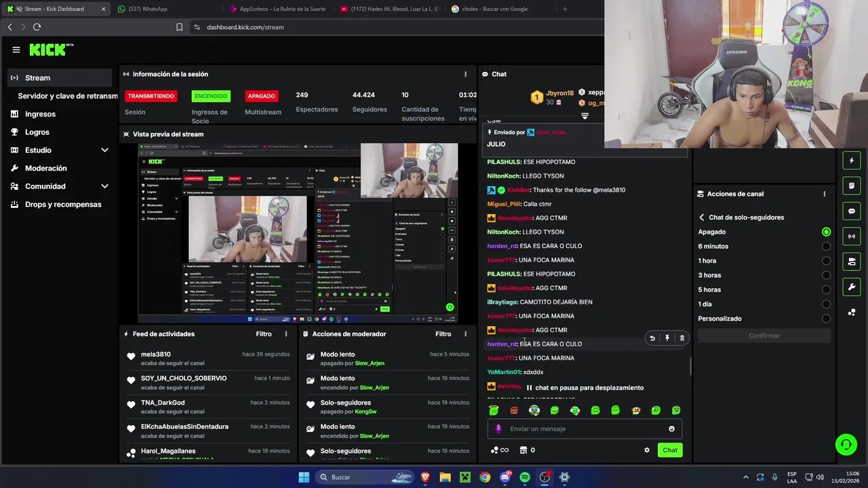Open Windows Start menu
The width and height of the screenshot is (868, 488).
tap(304, 477)
